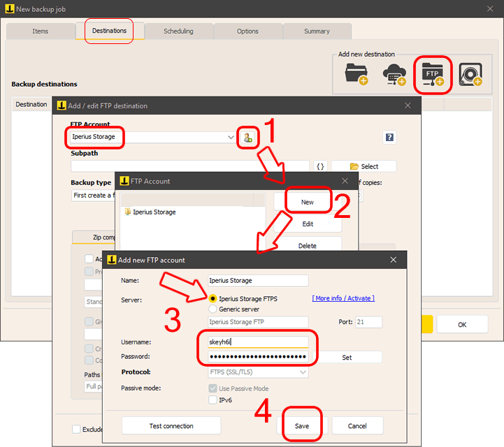Screen dimensions: 504x447
Task: Open the Options tab
Action: [247, 31]
